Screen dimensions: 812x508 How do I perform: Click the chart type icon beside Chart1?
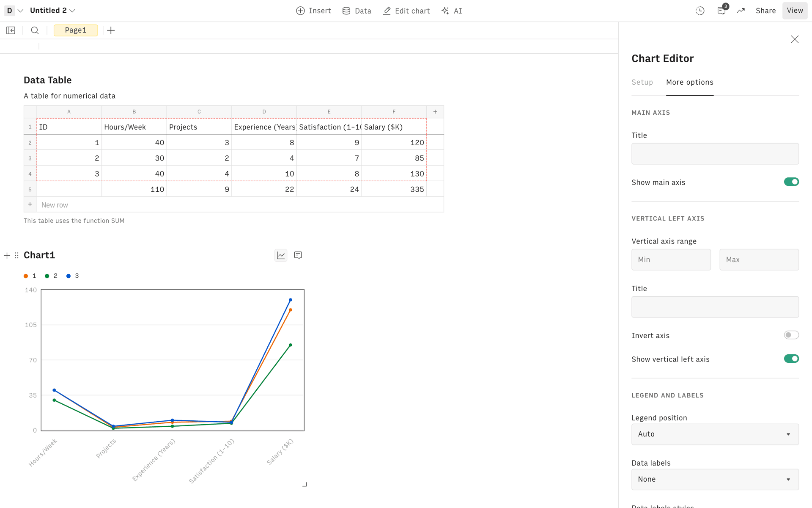pos(281,255)
